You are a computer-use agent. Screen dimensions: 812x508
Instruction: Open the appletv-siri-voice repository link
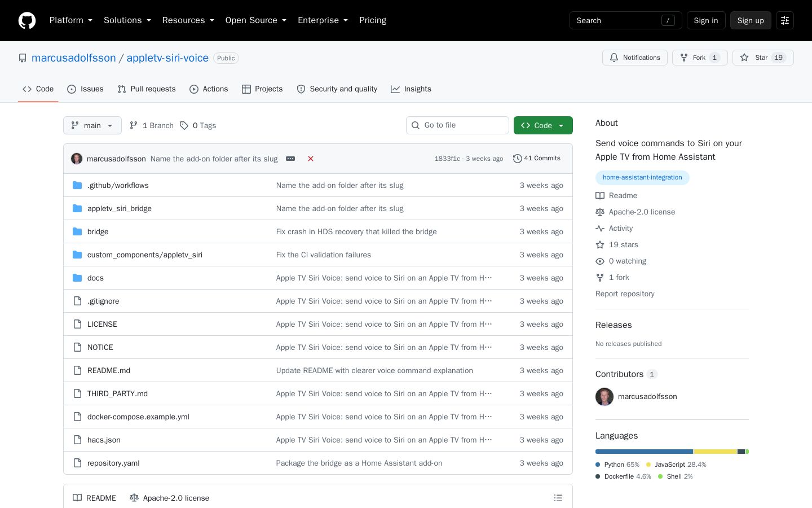click(167, 58)
